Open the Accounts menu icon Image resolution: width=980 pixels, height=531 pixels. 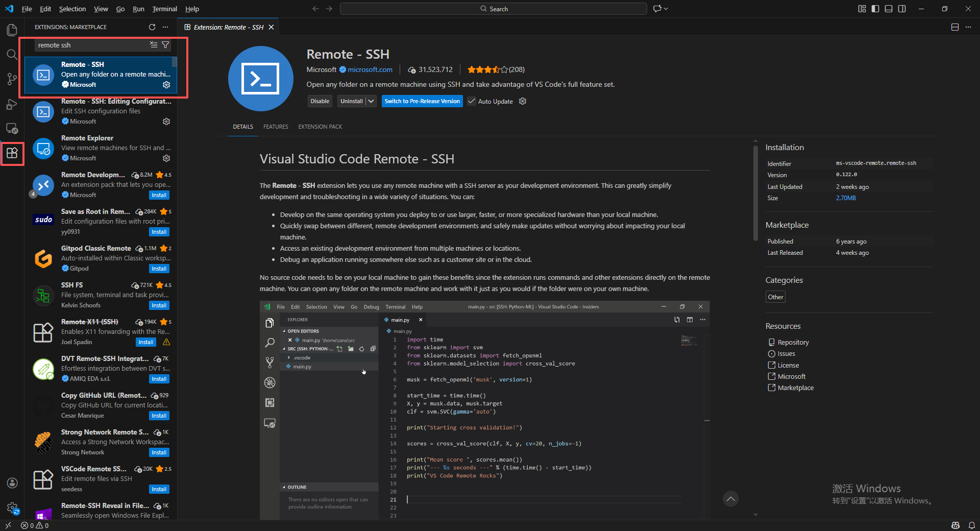12,483
